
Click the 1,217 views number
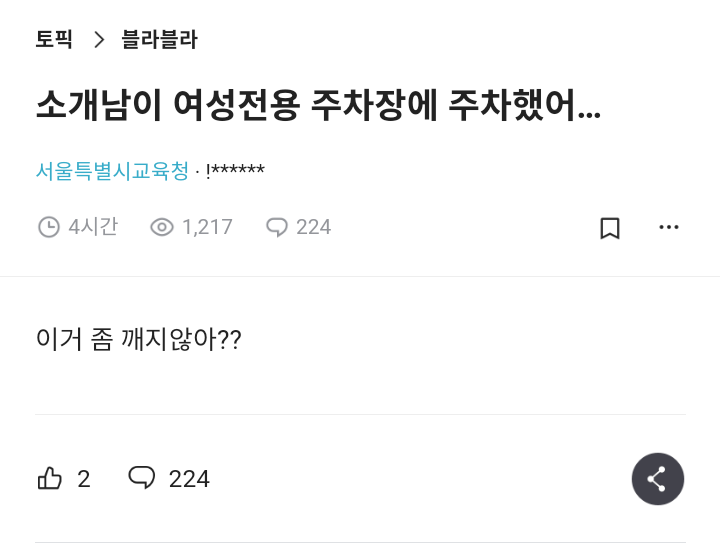pos(207,228)
